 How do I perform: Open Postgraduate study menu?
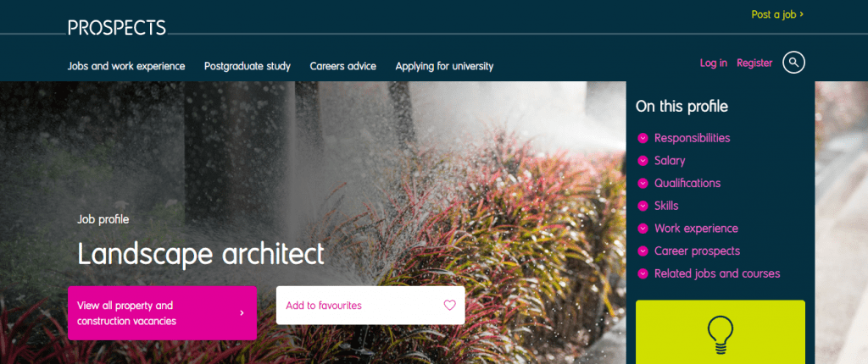click(248, 66)
